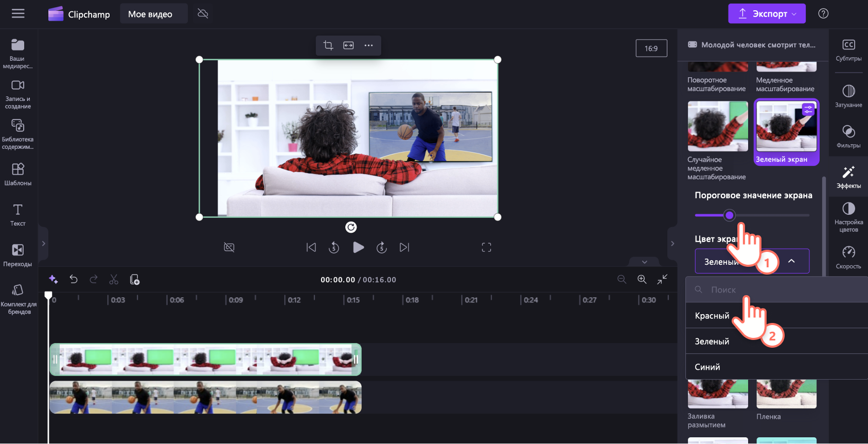Adjust the Пороговое значение экрана slider

[729, 215]
